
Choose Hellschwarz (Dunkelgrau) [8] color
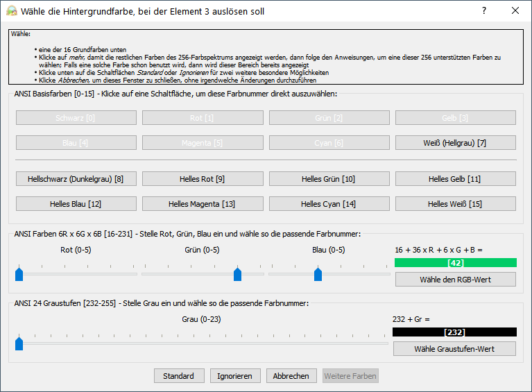tap(76, 179)
